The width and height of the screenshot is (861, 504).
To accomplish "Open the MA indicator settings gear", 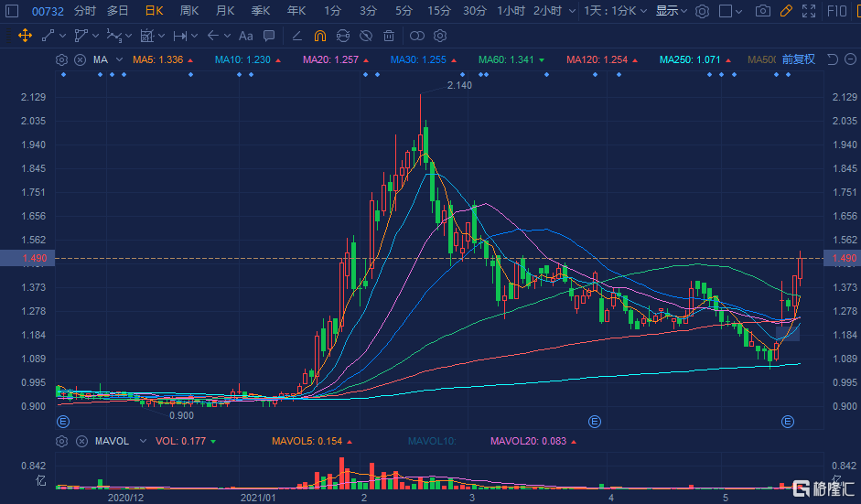I will tap(62, 59).
